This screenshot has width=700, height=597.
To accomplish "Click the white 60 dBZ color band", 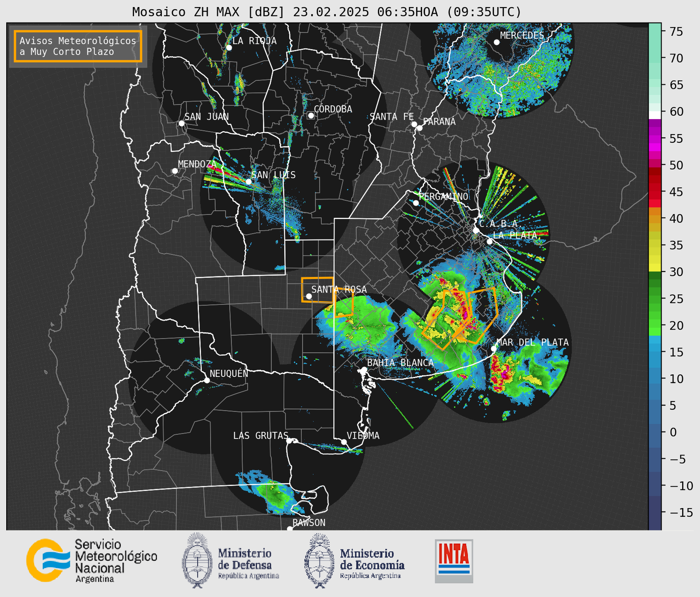I will coord(655,115).
